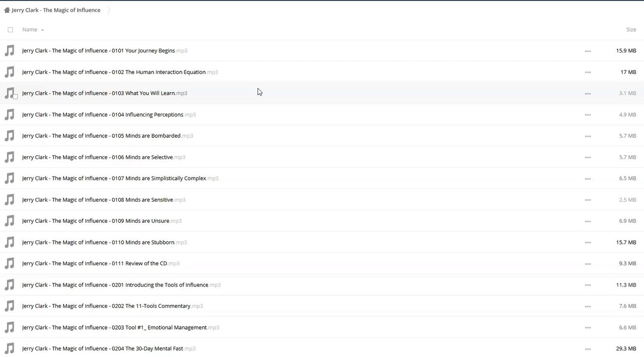This screenshot has width=644, height=357.
Task: Toggle the select-all checkbox in the header
Action: pyautogui.click(x=10, y=30)
